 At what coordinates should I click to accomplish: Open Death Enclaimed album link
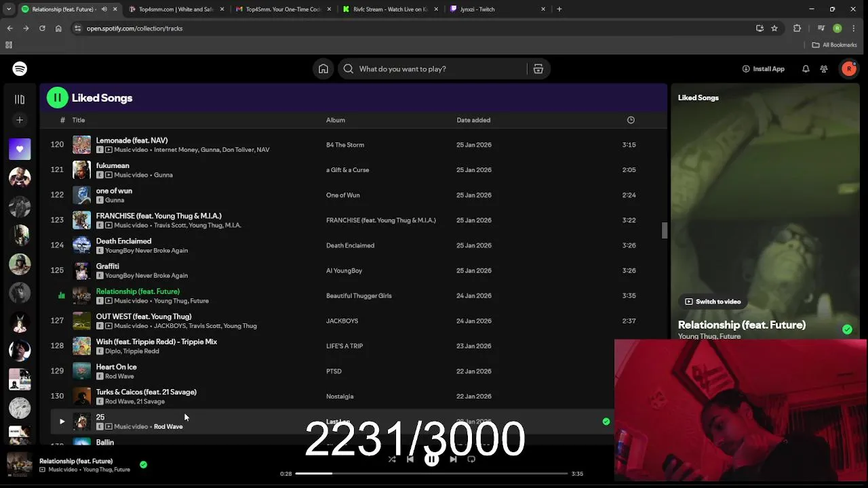[350, 245]
